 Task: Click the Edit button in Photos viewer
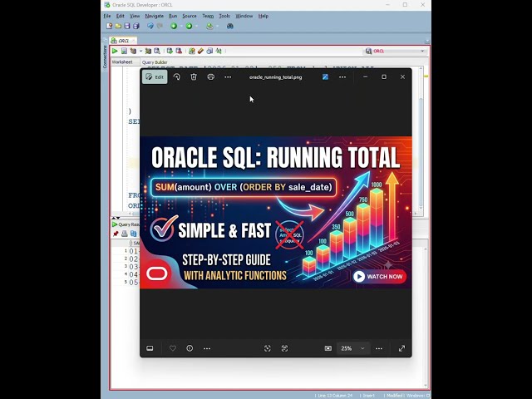155,77
